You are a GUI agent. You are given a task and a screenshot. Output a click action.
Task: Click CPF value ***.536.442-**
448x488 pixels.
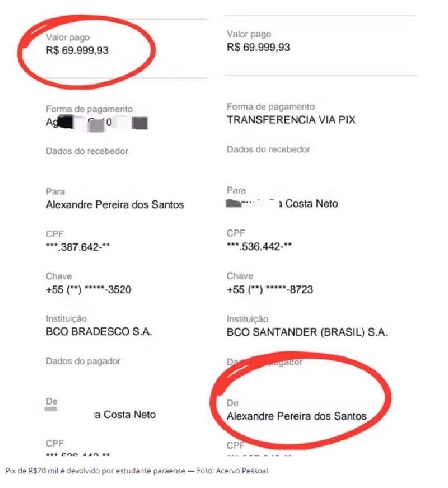point(259,246)
